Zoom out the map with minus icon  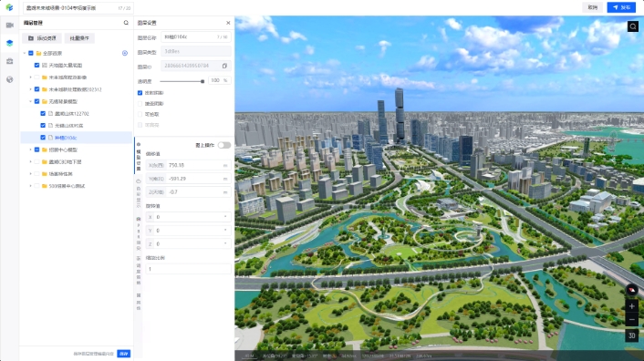(x=631, y=320)
